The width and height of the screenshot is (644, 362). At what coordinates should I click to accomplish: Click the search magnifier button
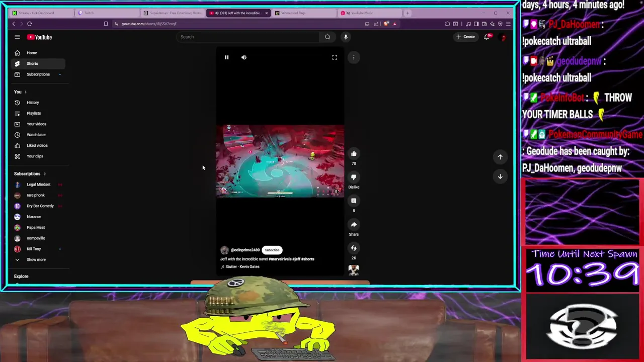tap(328, 37)
